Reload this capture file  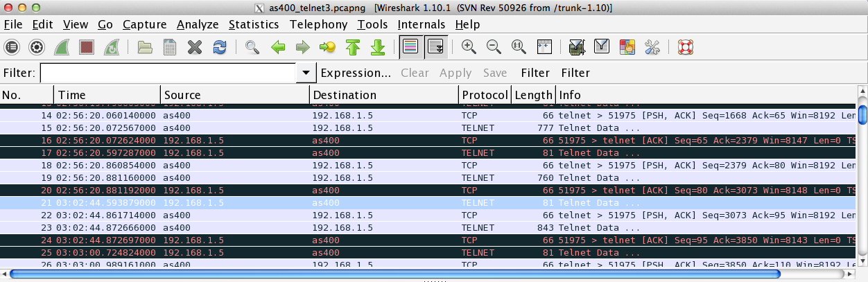[220, 47]
